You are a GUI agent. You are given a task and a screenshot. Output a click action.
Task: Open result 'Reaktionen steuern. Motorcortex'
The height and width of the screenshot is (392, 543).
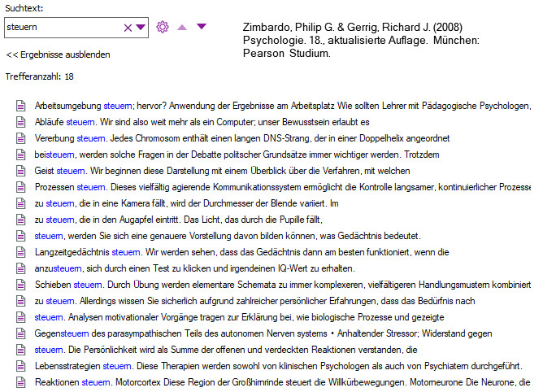[x=283, y=382]
